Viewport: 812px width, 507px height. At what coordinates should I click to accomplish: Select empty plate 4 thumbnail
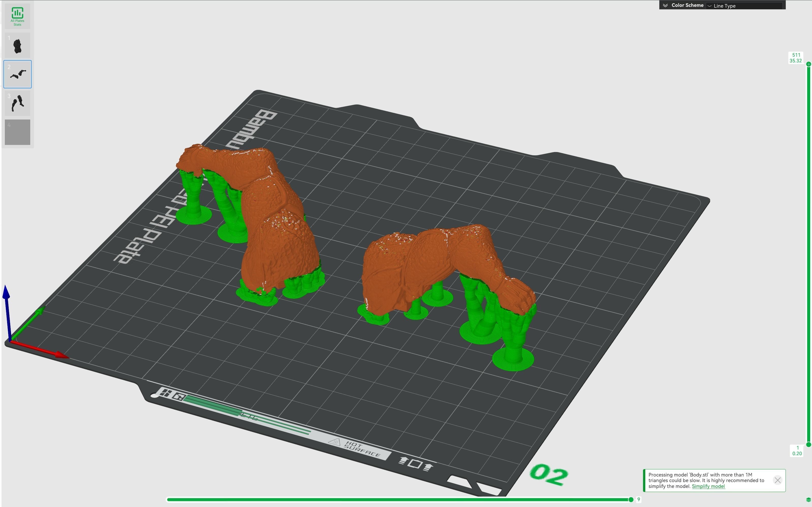[x=18, y=132]
